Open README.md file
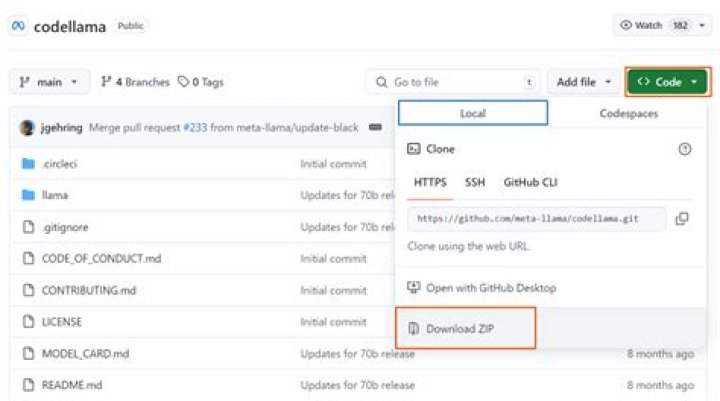The image size is (720, 401). click(72, 384)
